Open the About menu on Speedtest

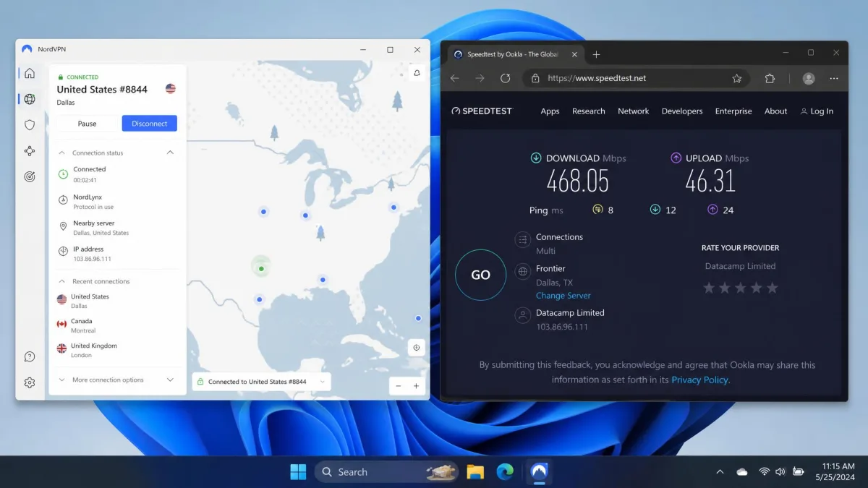point(775,111)
